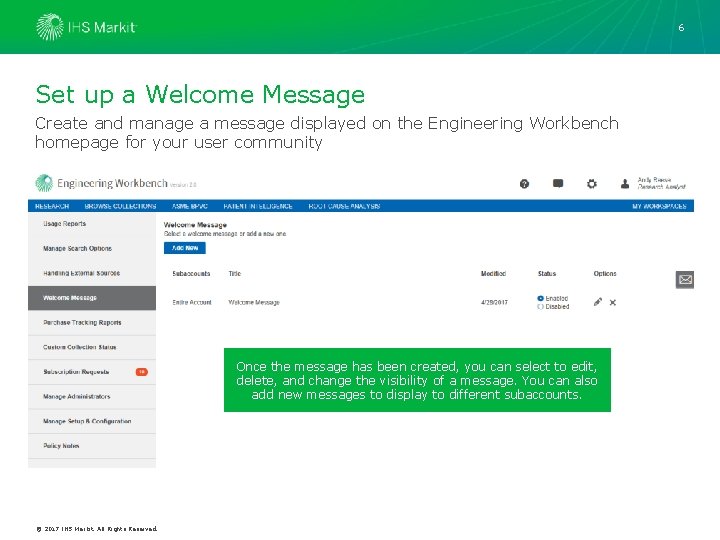720x540 pixels.
Task: Open the PATENT INTELLIGENCE tab
Action: (x=258, y=206)
